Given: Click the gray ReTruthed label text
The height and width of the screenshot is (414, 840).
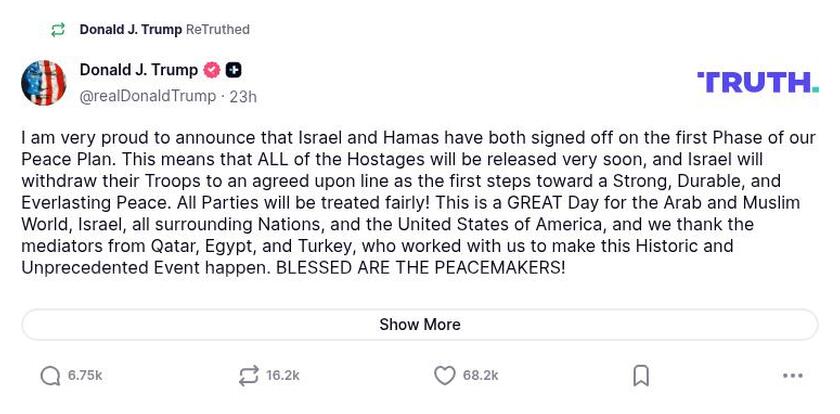Looking at the screenshot, I should (218, 30).
